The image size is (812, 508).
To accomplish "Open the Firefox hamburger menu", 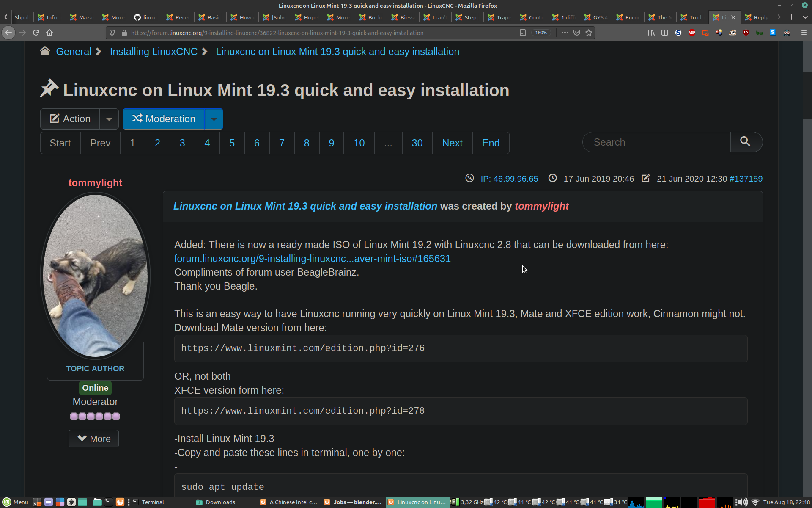I will pos(804,33).
